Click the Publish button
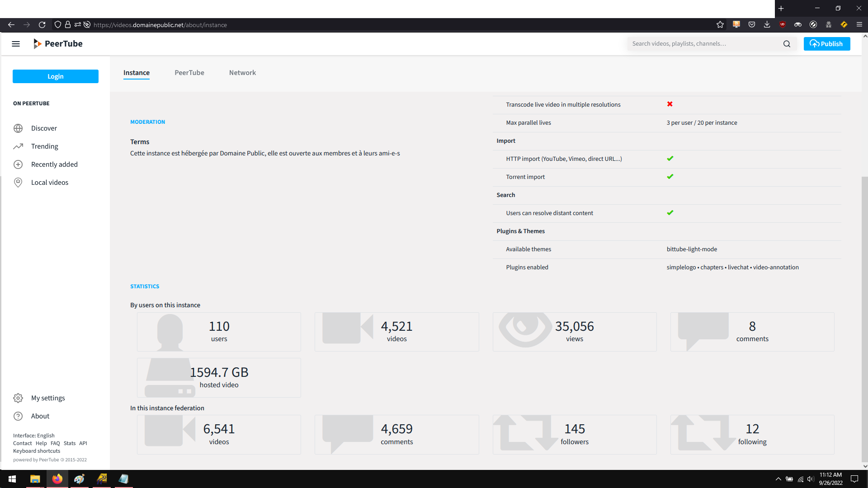Screen dimensions: 868x488 [x=827, y=43]
